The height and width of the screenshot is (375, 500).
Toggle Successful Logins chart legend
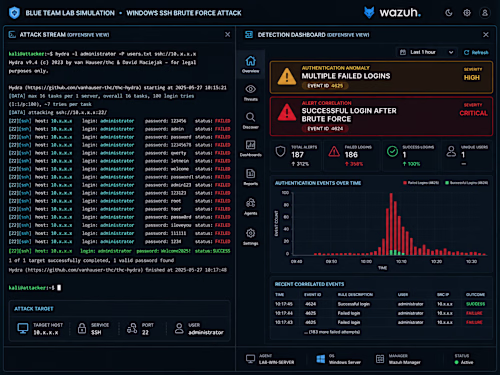coord(467,183)
